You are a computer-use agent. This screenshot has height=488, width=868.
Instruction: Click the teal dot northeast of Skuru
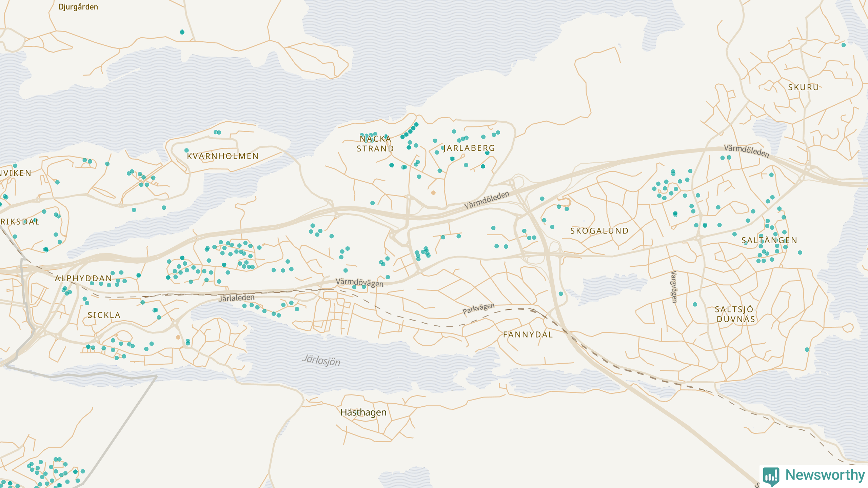(x=844, y=45)
